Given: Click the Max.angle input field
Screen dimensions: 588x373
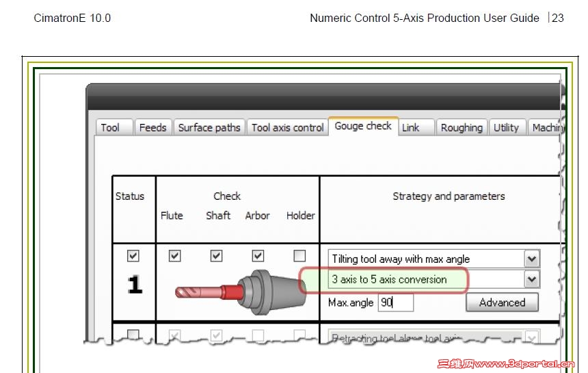Looking at the screenshot, I should 396,303.
